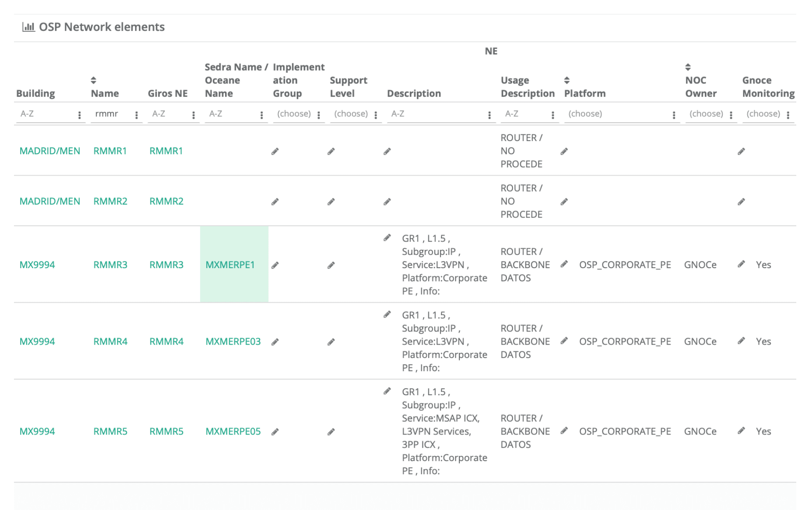Edit Gnoce Monitoring pencil for RMMR5 row
The image size is (812, 524).
pyautogui.click(x=741, y=431)
